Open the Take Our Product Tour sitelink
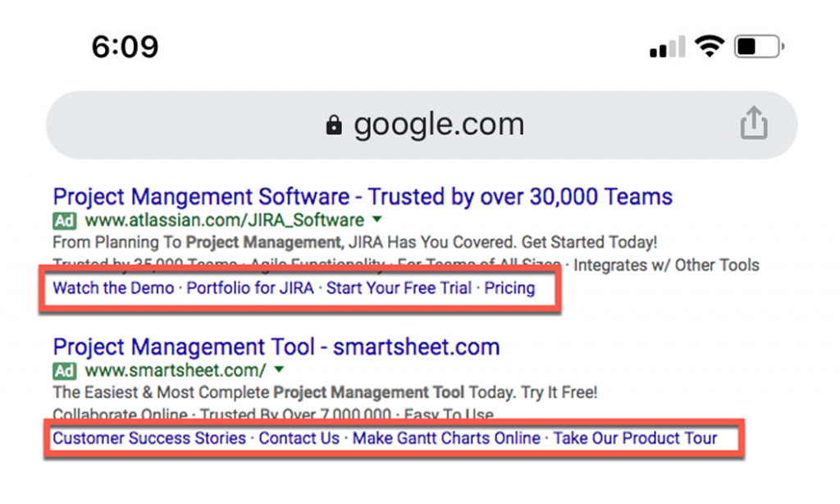Screen dimensions: 840x504 click(635, 438)
